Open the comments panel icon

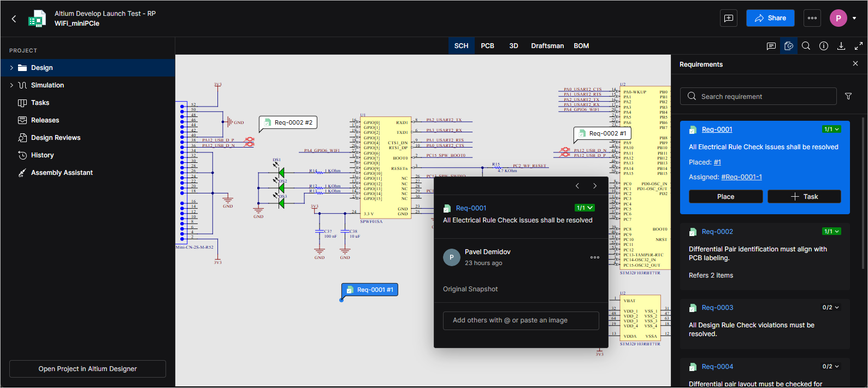click(771, 46)
